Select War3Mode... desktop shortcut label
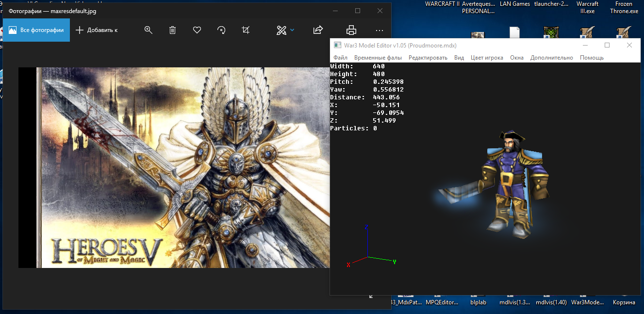 click(587, 302)
